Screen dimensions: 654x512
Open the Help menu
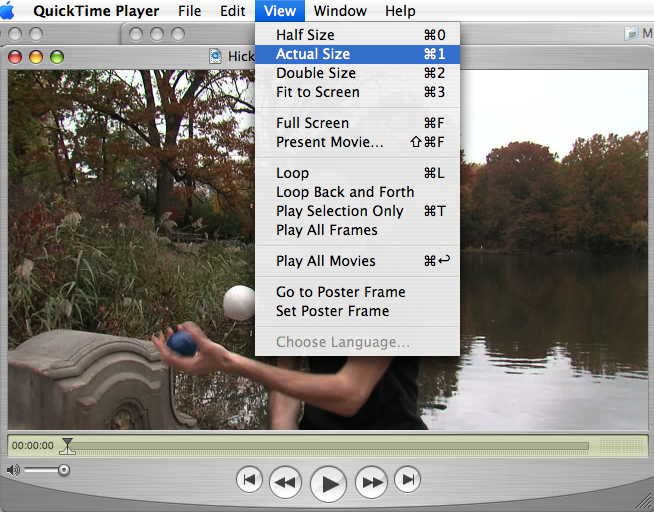tap(400, 11)
